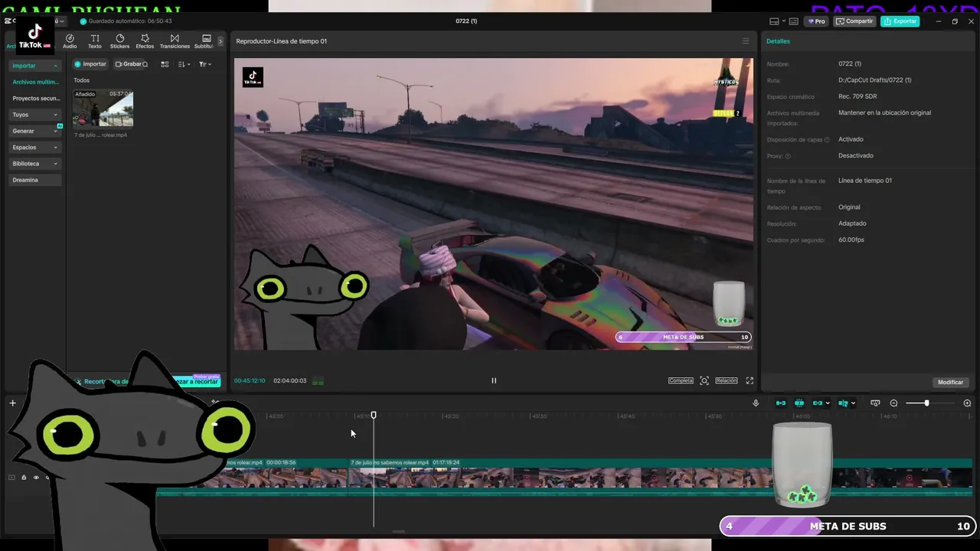Click the Compartir button
Screen dimensions: 980x551
click(x=854, y=21)
